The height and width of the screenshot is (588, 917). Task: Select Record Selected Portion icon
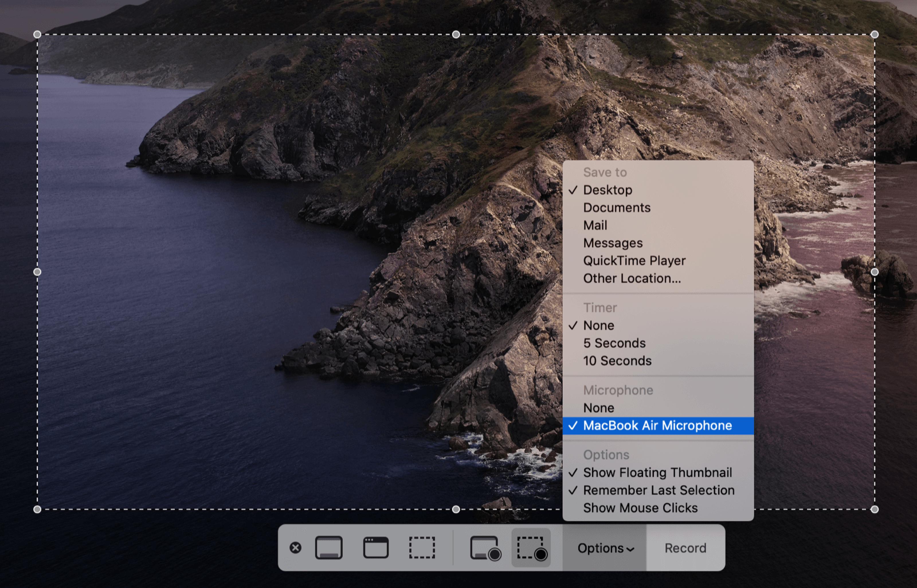pyautogui.click(x=531, y=548)
